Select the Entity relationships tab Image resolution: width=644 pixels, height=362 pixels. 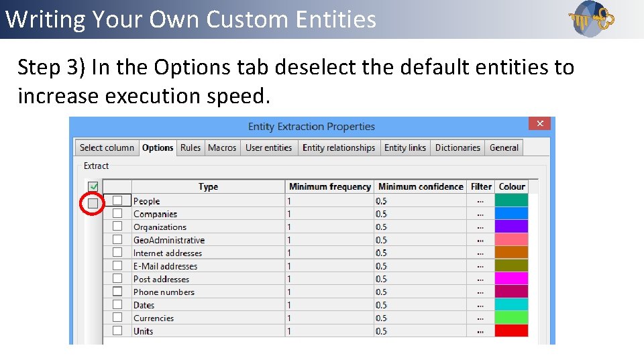point(339,147)
